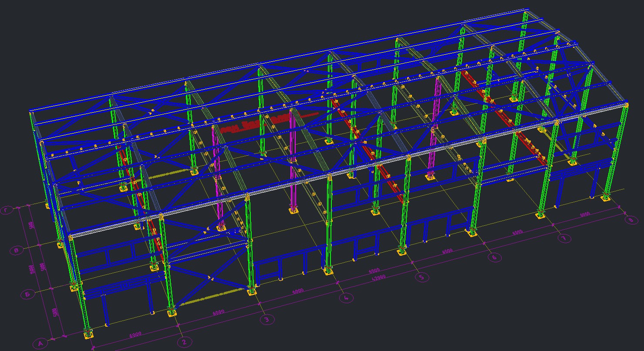Pick the 6000 dimension between axes 6 and 7
The image size is (644, 351).
pos(517,232)
